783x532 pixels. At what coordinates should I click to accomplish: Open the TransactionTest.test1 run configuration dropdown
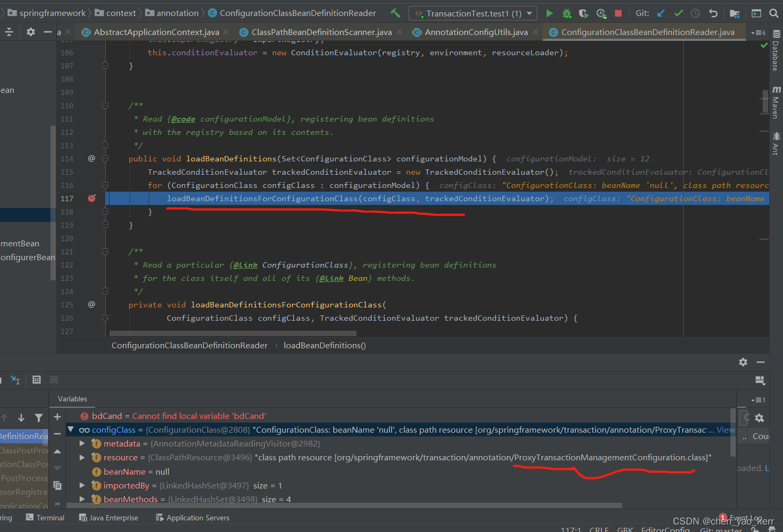473,13
